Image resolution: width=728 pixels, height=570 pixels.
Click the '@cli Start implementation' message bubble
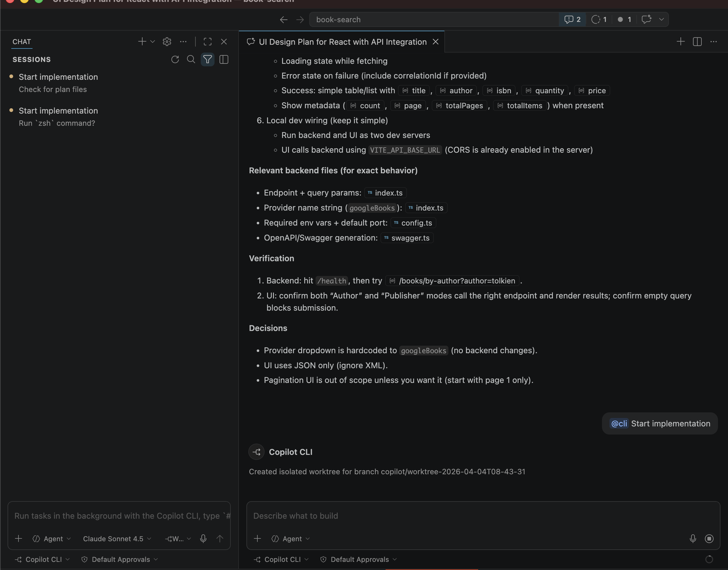(x=660, y=424)
